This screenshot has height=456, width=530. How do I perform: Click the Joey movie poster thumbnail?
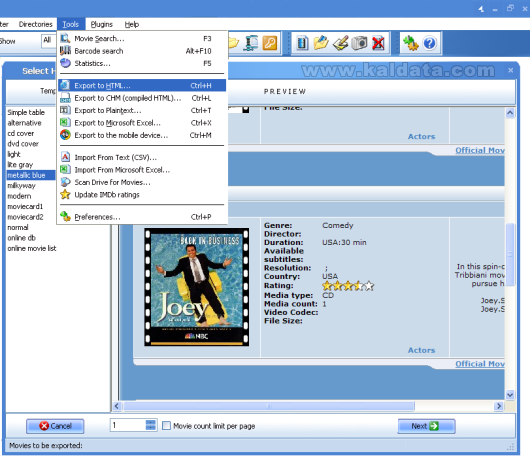pos(197,287)
